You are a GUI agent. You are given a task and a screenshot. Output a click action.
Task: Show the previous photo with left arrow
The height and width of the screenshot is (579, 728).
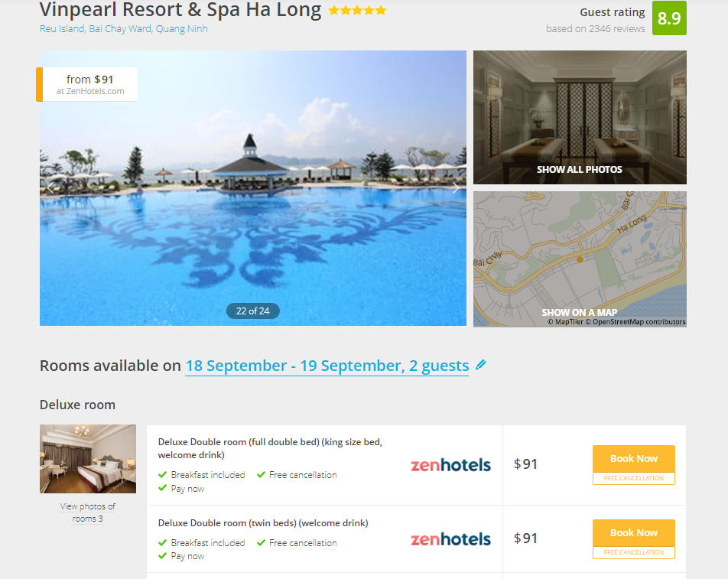50,187
